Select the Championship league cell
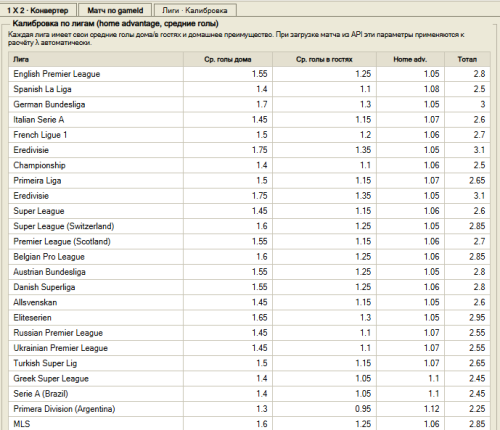 tap(96, 165)
